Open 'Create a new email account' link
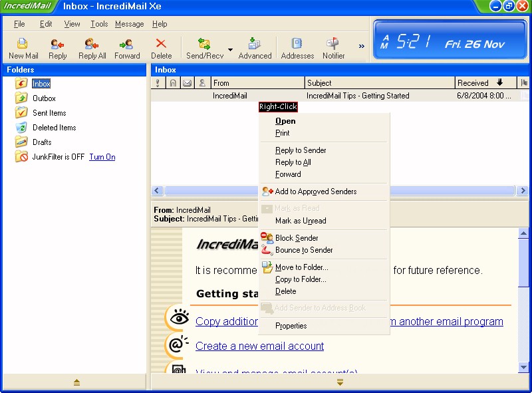Viewport: 532px width, 393px height. click(259, 346)
